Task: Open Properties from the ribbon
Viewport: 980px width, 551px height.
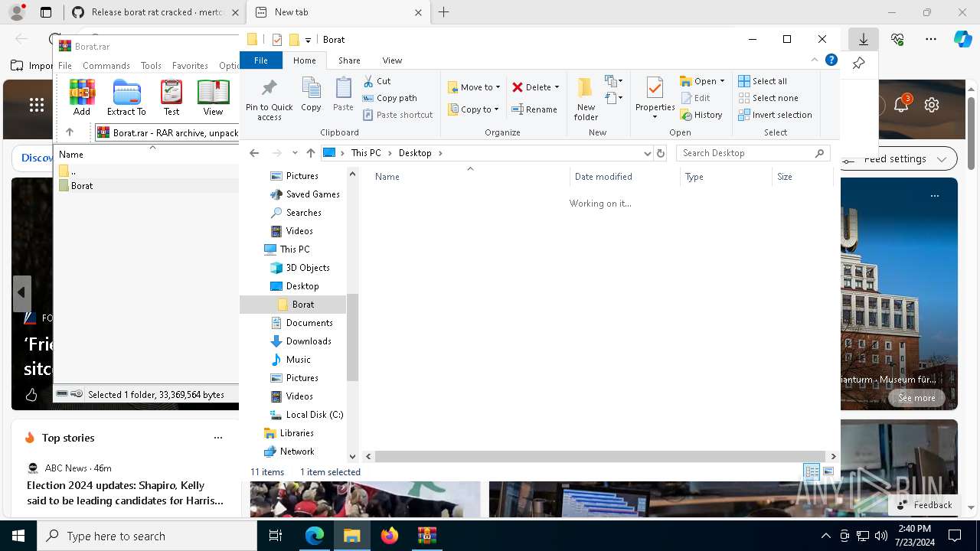Action: (x=655, y=93)
